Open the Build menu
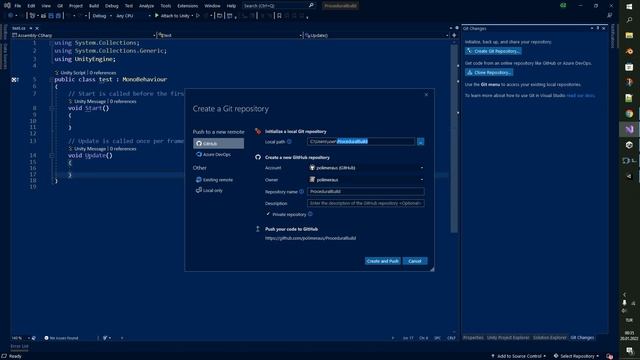 (x=94, y=6)
